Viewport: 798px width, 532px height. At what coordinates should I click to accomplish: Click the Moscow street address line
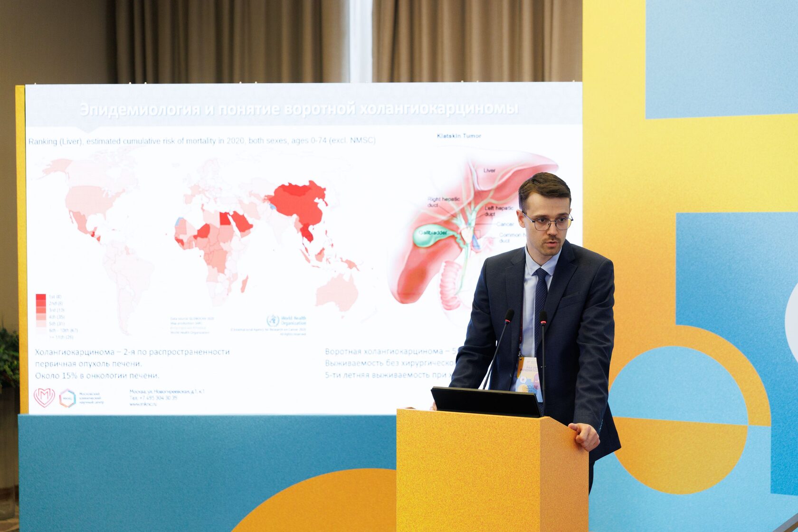click(167, 392)
